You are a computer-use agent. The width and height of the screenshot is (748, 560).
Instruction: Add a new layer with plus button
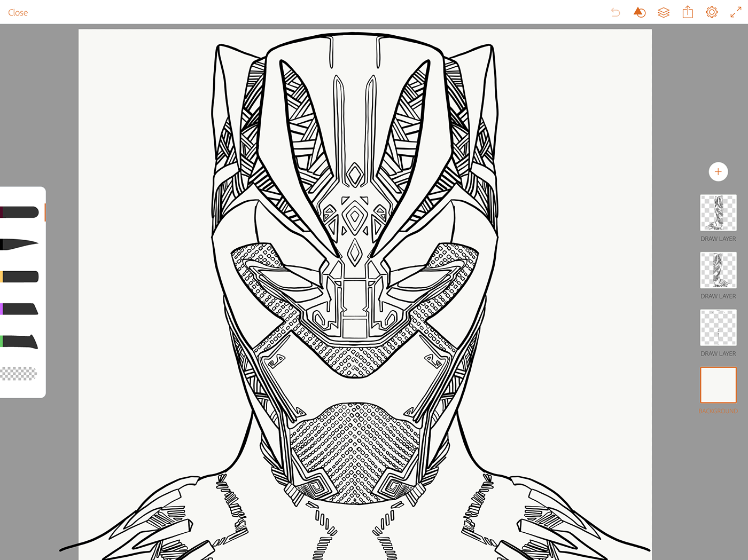tap(718, 171)
